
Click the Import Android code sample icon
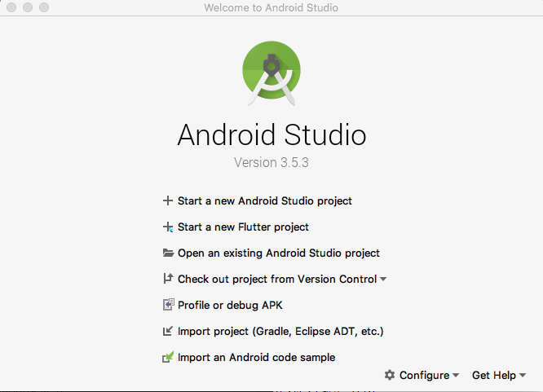pos(168,357)
